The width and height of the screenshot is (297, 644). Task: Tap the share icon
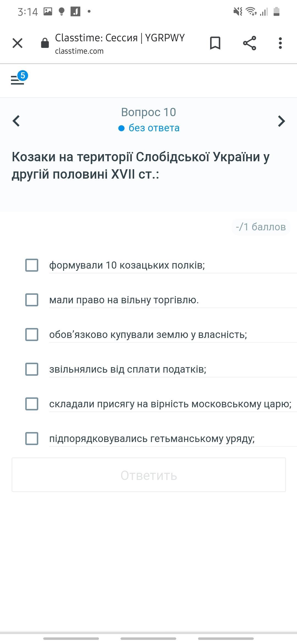pyautogui.click(x=249, y=43)
